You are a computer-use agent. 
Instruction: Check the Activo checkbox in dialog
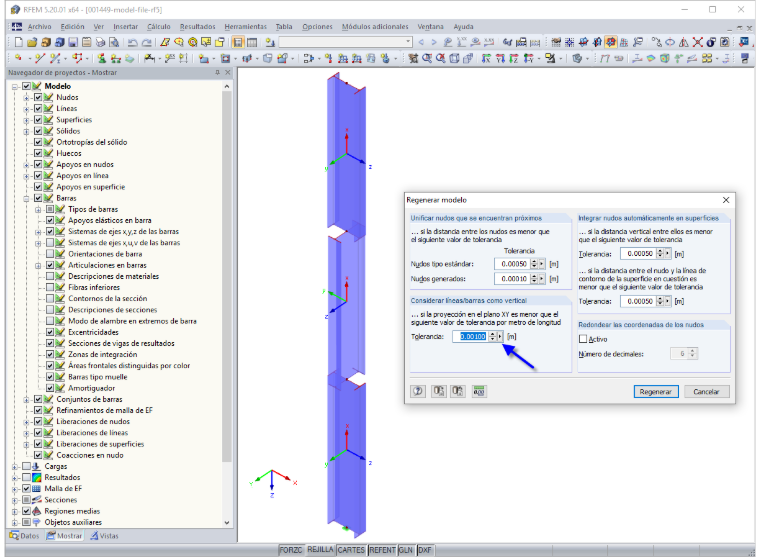[x=583, y=339]
